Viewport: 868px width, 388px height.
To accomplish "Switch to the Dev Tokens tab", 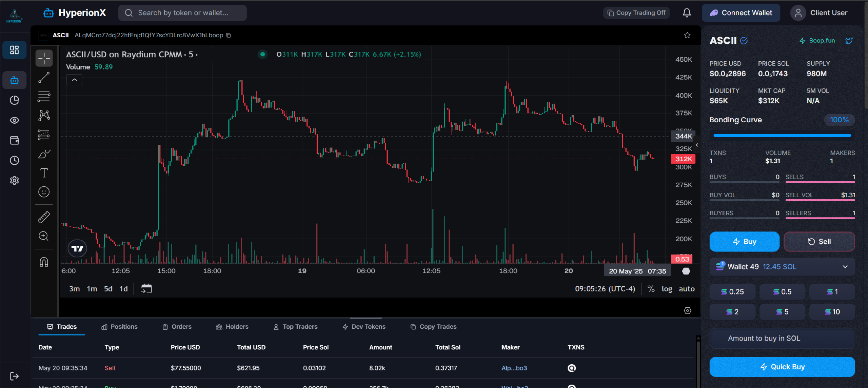I will click(x=364, y=327).
